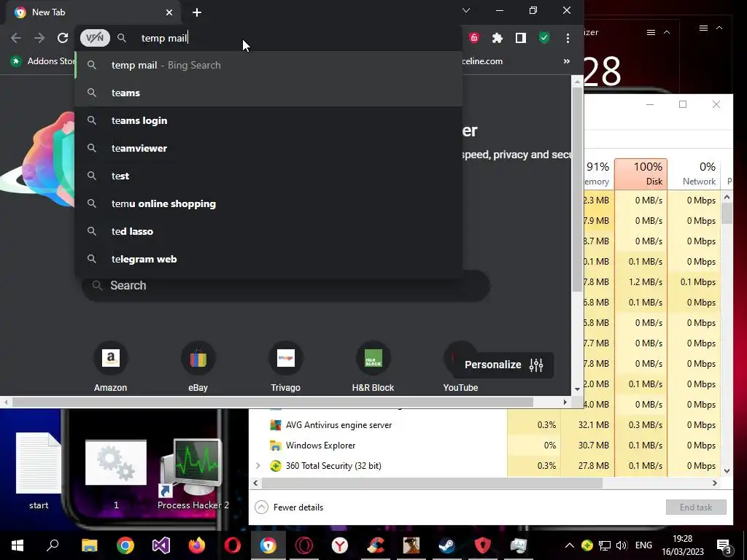Click the scroll-down arrow of Task Manager's vertical scrollbar
This screenshot has width=747, height=560.
click(x=727, y=470)
